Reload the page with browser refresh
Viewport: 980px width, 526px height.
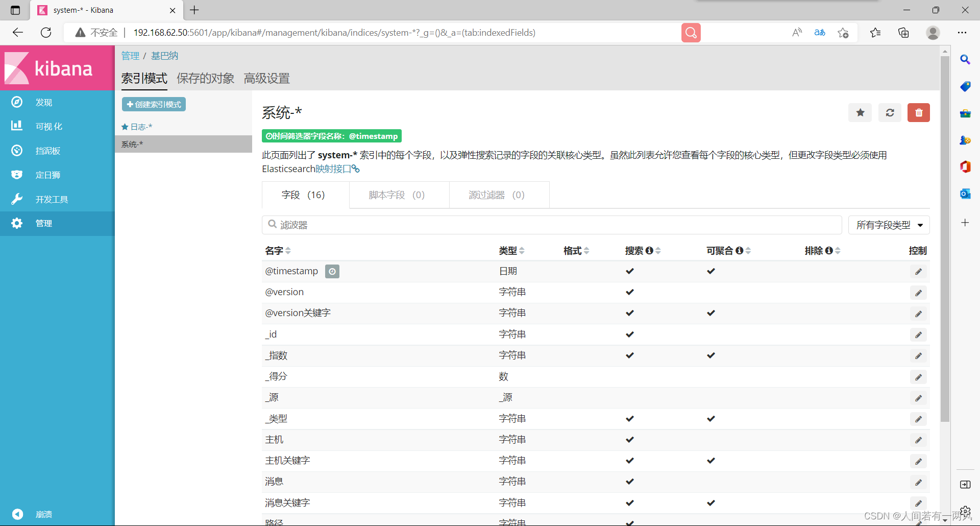pyautogui.click(x=46, y=33)
